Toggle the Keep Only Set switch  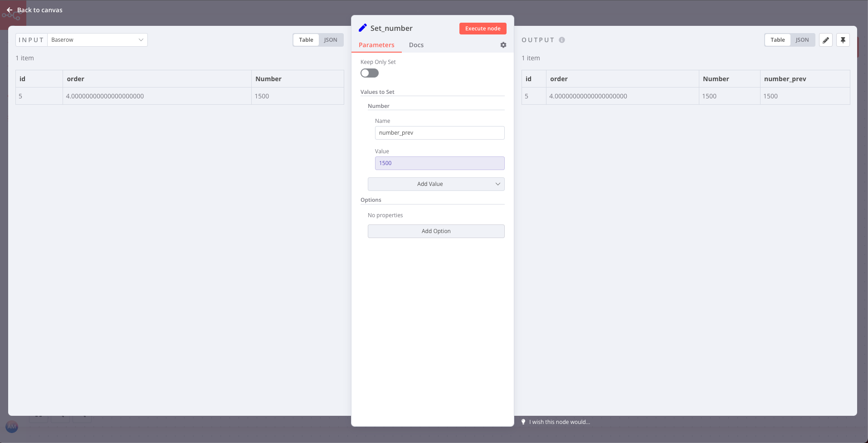coord(370,73)
